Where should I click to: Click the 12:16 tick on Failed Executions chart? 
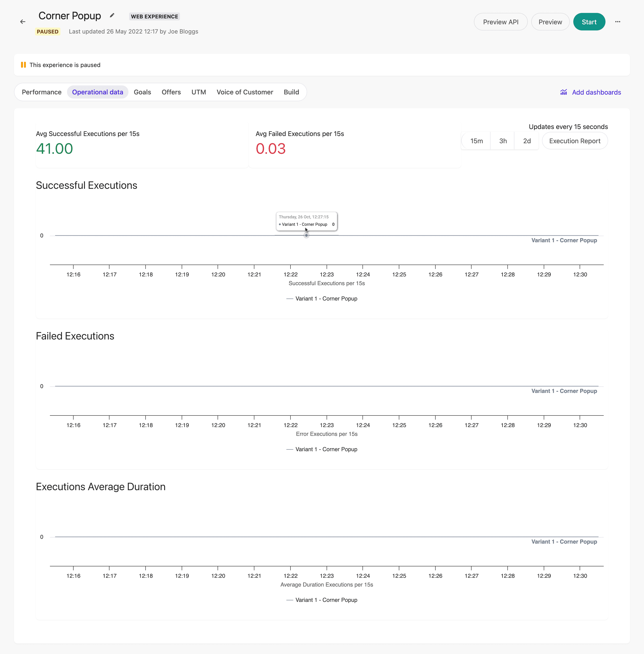(73, 425)
